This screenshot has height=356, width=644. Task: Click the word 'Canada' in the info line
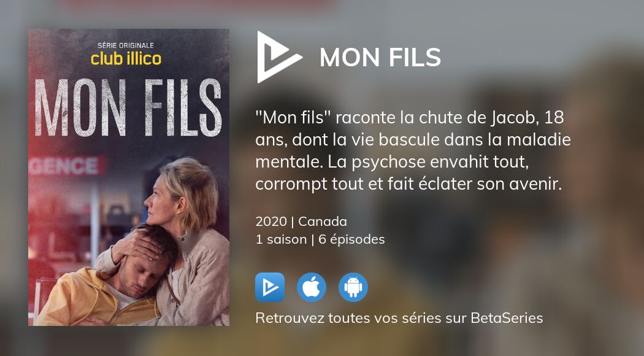323,222
